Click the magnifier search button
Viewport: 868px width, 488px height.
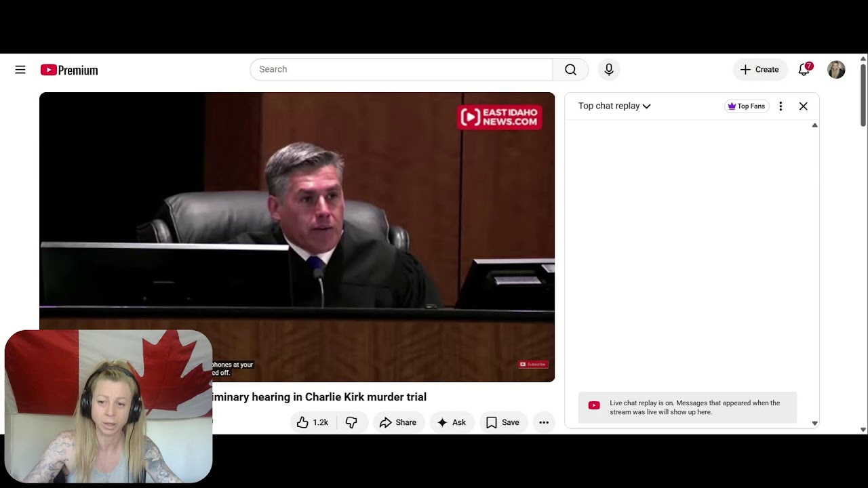[570, 70]
